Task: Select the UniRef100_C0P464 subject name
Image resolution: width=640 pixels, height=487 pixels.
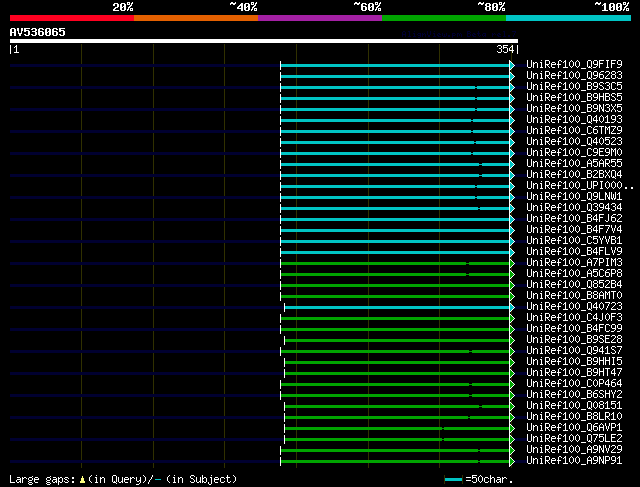Action: (x=574, y=384)
